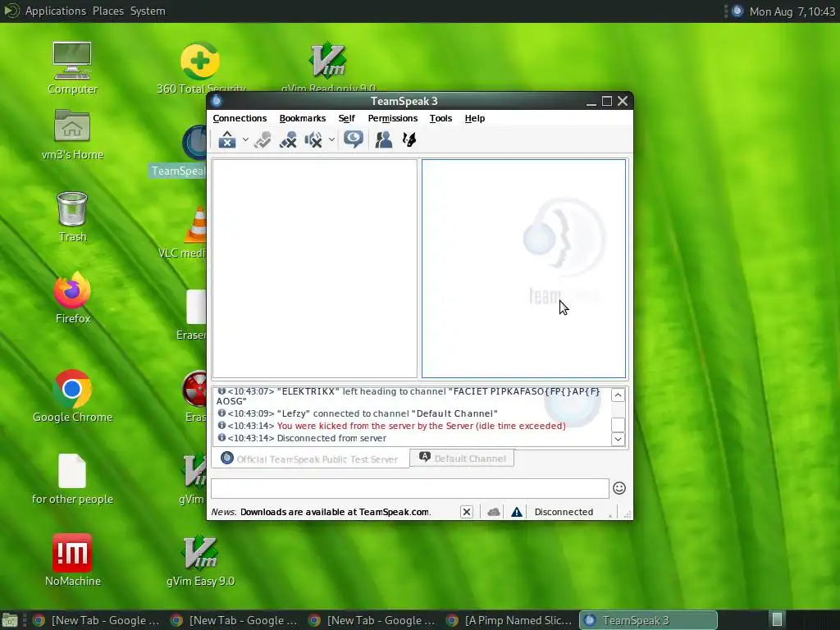Screen dimensions: 840x630
Task: Switch to the 'A Pimp Named Slic...' taskbar window
Action: (x=509, y=620)
